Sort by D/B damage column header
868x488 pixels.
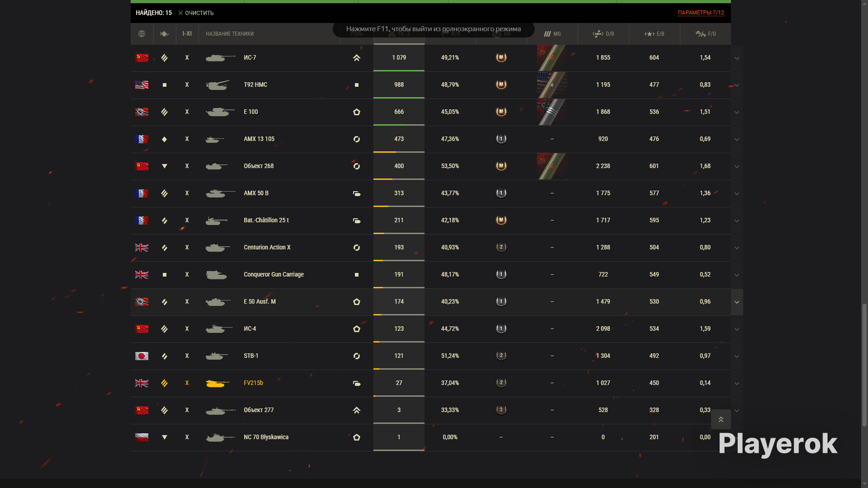(603, 34)
